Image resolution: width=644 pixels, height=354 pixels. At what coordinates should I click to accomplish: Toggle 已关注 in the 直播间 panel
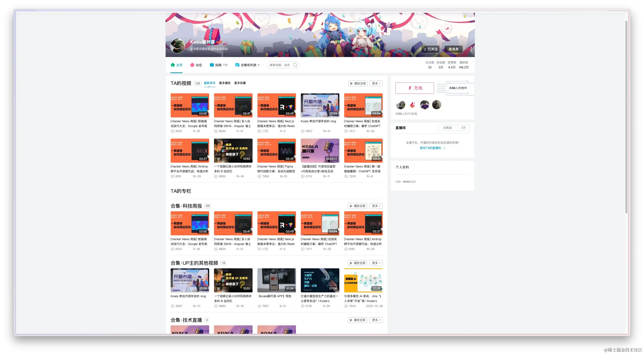pyautogui.click(x=447, y=128)
